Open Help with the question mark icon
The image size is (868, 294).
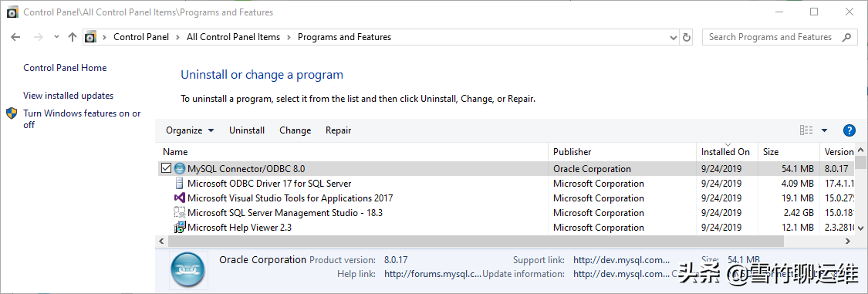click(849, 130)
